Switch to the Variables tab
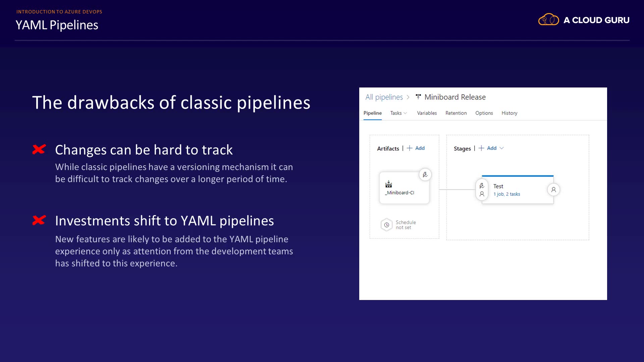 pyautogui.click(x=427, y=113)
